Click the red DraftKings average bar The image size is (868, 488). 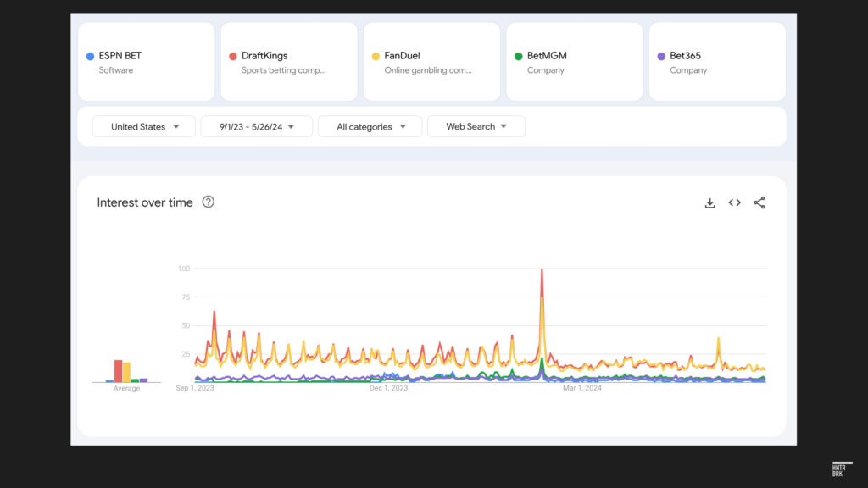(x=118, y=371)
